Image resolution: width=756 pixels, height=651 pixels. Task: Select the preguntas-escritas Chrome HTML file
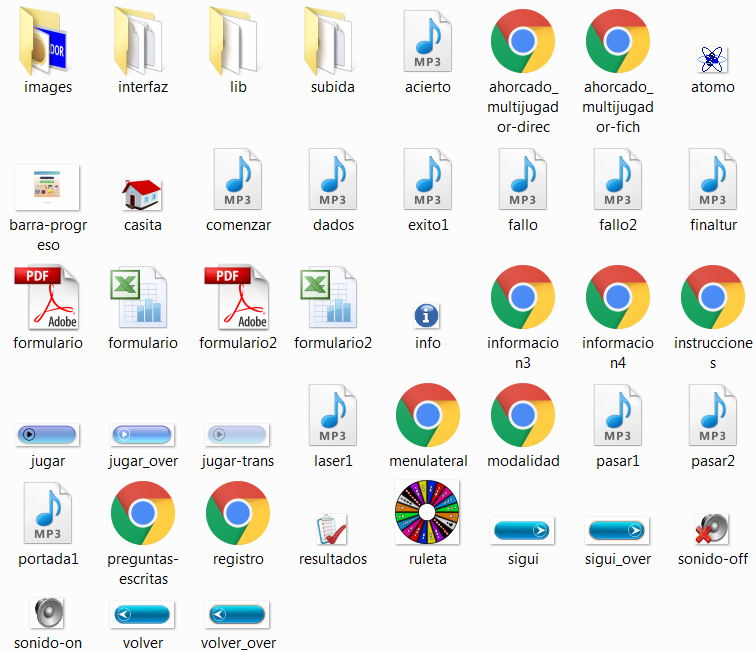coord(142,512)
